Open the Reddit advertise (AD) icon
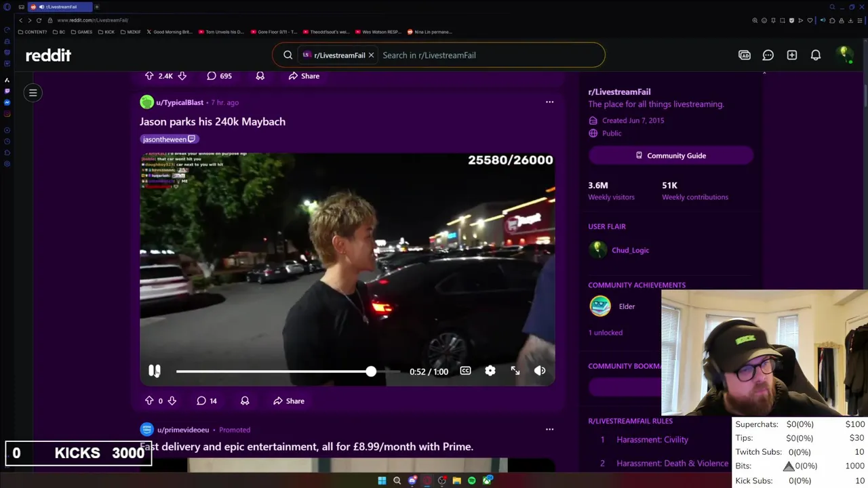Viewport: 868px width, 488px height. (x=745, y=55)
